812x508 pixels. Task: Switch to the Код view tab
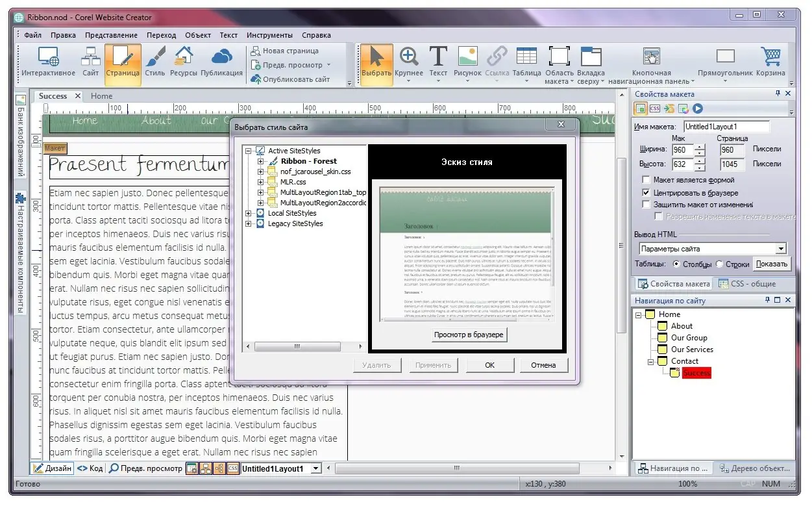tap(90, 468)
